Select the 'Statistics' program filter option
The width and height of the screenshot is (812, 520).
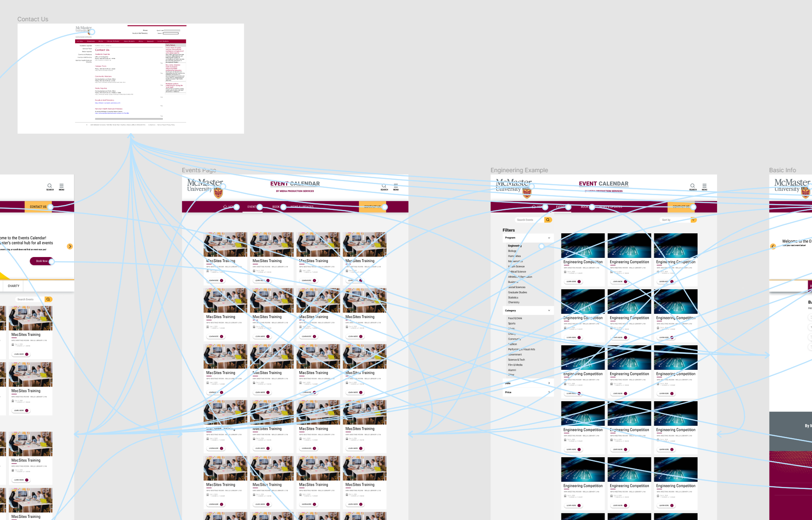[x=513, y=297]
